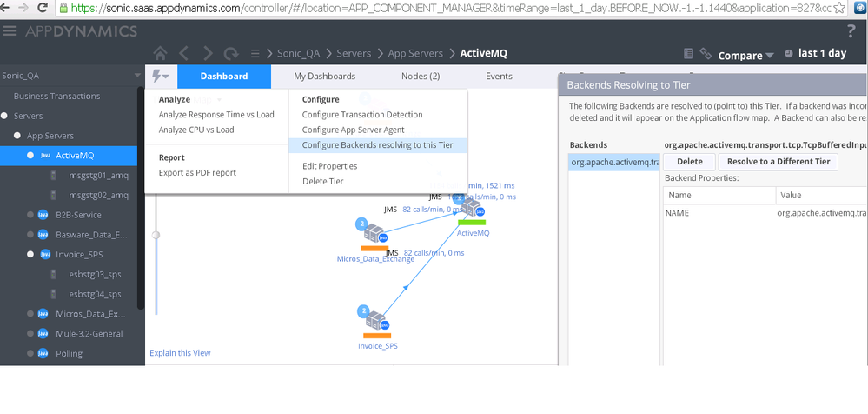Expand the B2B-Service tier
868x414 pixels.
click(x=30, y=215)
